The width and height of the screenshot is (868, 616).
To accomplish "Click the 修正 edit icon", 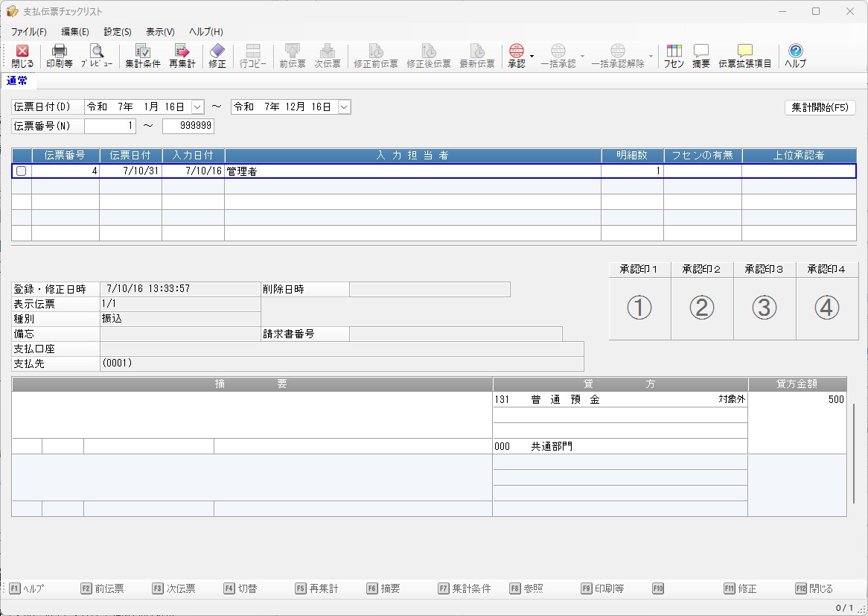I will click(217, 56).
